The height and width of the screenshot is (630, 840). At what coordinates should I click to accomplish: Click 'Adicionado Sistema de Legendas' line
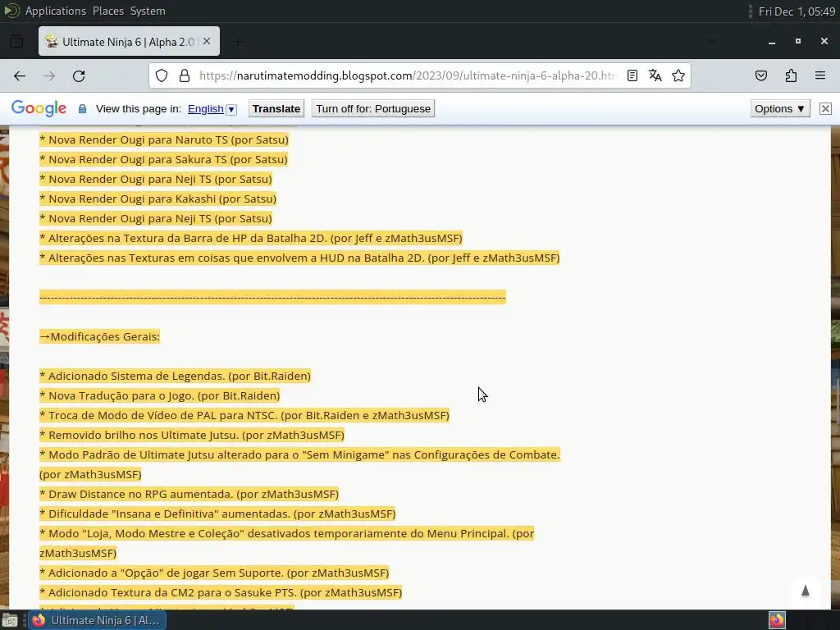176,376
